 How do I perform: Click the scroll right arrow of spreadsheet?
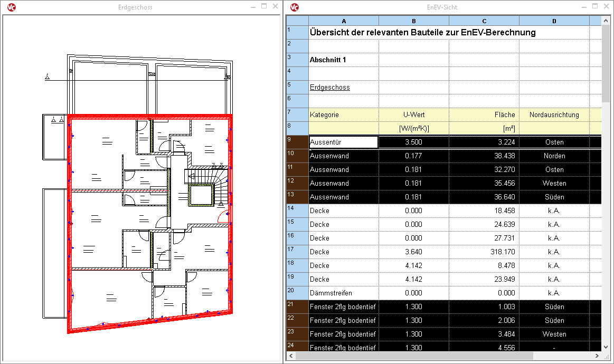tap(597, 356)
